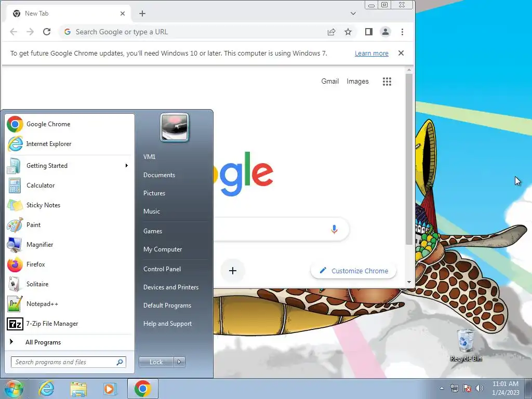The height and width of the screenshot is (399, 532).
Task: Open Gmail link
Action: pyautogui.click(x=330, y=82)
